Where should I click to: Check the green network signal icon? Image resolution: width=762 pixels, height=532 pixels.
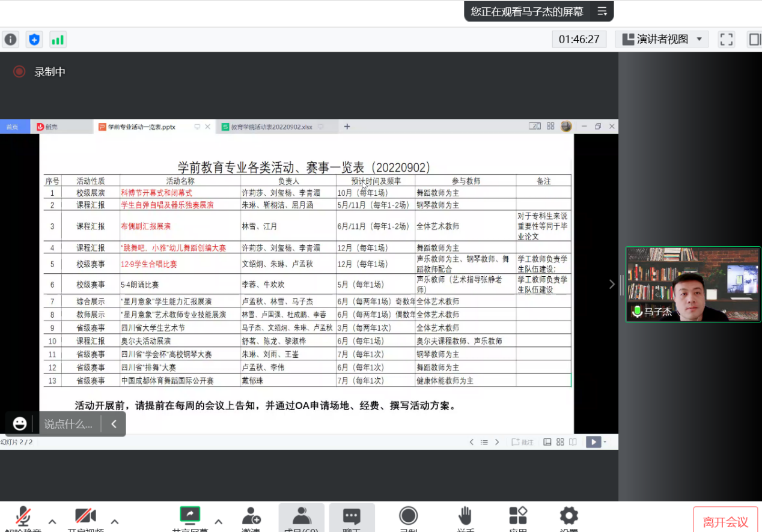click(x=58, y=40)
